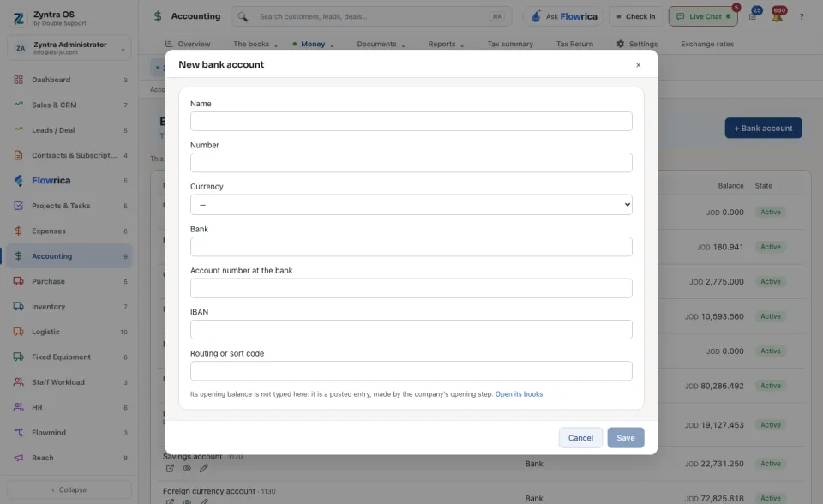
Task: Open HR sidebar icon
Action: click(18, 407)
